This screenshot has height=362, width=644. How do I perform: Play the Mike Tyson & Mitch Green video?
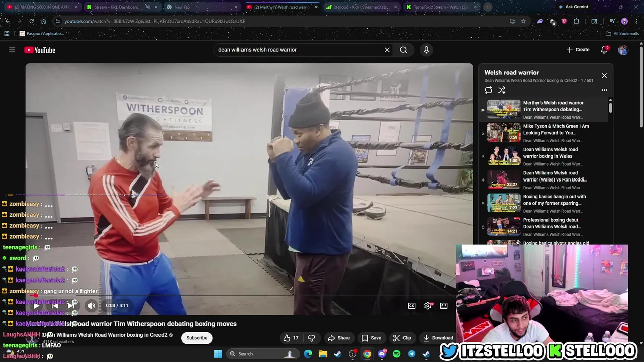[x=543, y=133]
